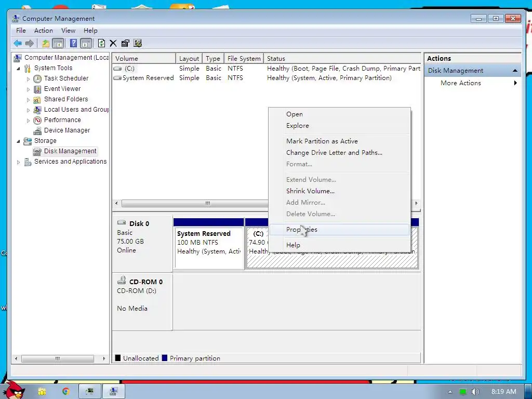Click the console tree scroll right arrow
The height and width of the screenshot is (399, 532).
(104, 358)
